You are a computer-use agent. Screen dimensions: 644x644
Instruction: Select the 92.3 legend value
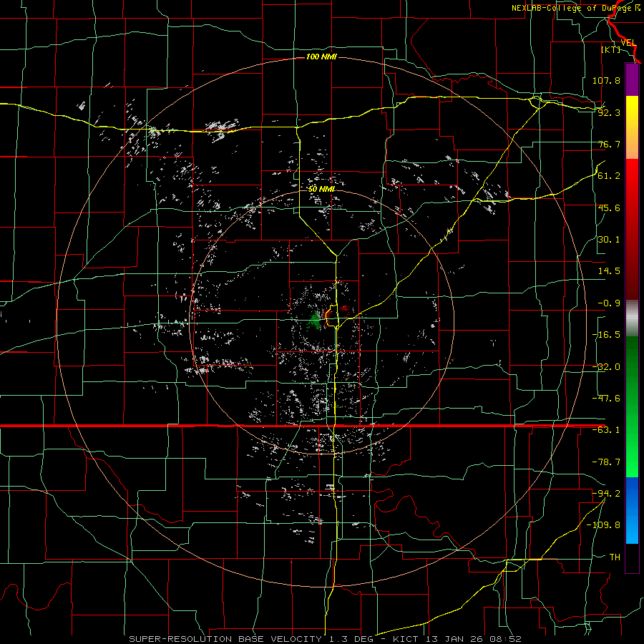tap(609, 112)
